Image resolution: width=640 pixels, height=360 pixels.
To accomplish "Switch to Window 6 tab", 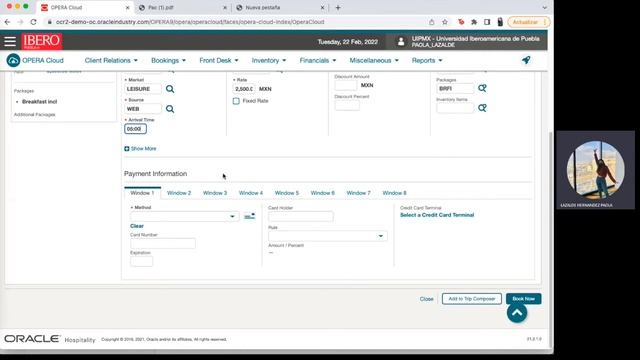I will tap(322, 193).
